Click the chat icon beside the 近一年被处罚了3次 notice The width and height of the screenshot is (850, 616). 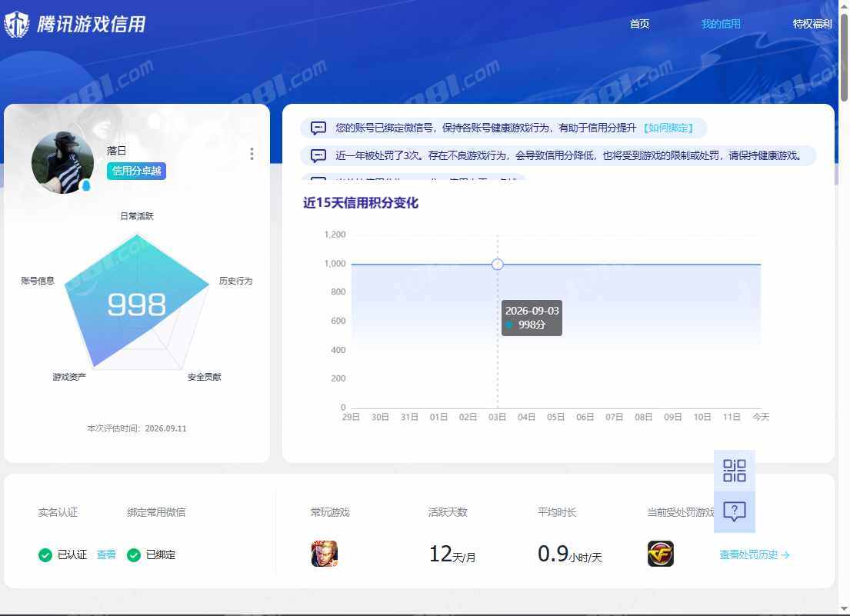pos(318,156)
